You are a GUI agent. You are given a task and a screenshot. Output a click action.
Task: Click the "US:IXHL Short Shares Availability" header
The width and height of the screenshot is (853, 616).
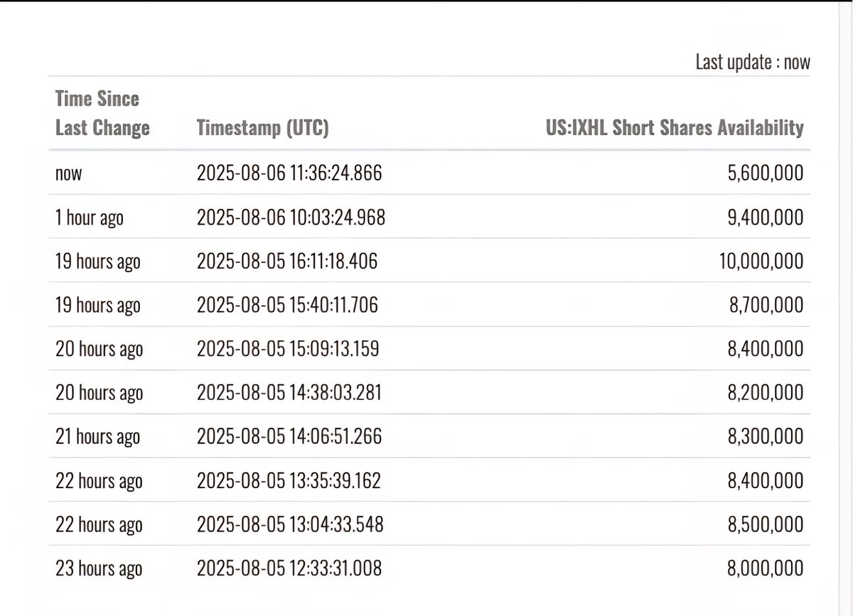(674, 127)
